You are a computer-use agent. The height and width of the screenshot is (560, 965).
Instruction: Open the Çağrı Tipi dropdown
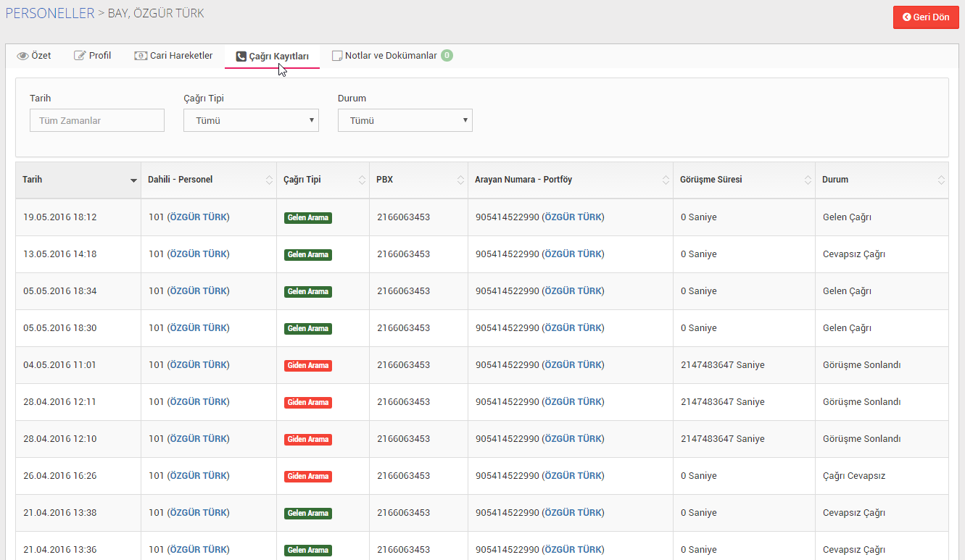point(251,120)
